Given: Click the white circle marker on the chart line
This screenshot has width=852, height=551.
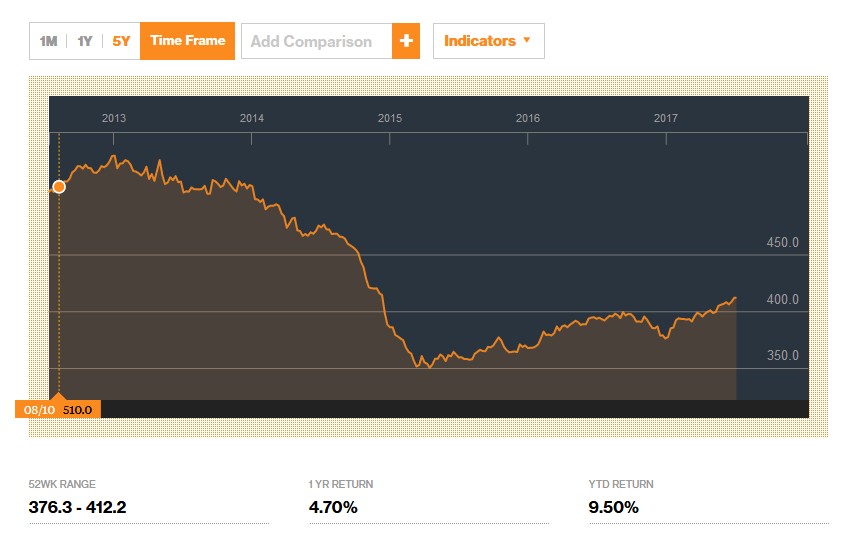Looking at the screenshot, I should 59,186.
